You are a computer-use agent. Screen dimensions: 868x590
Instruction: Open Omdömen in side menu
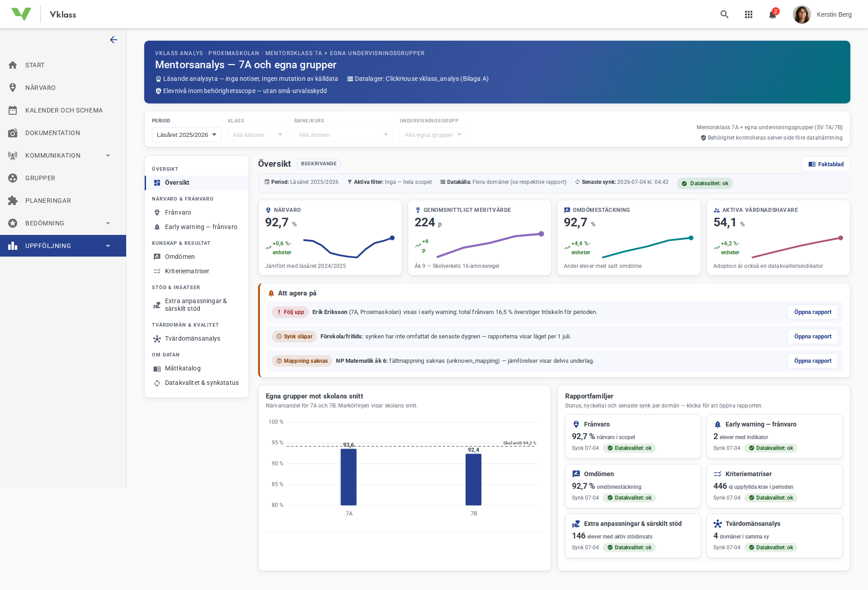pyautogui.click(x=197, y=257)
